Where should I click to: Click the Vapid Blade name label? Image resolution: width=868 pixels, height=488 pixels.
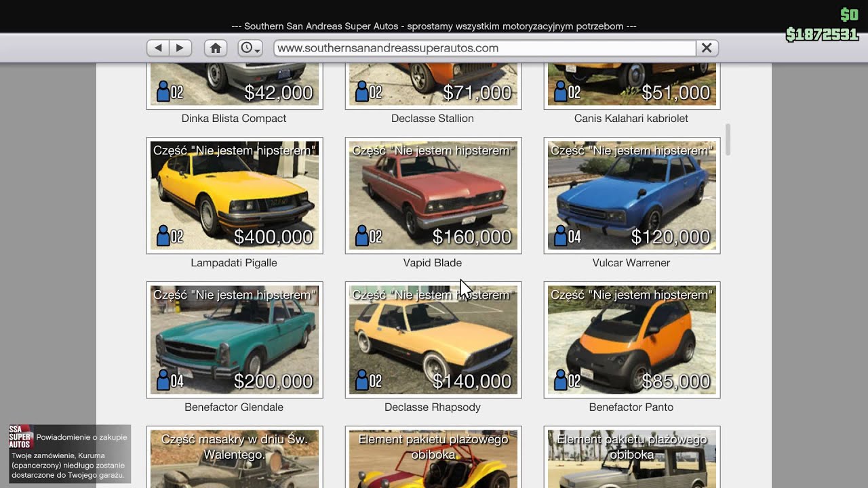[x=433, y=263]
